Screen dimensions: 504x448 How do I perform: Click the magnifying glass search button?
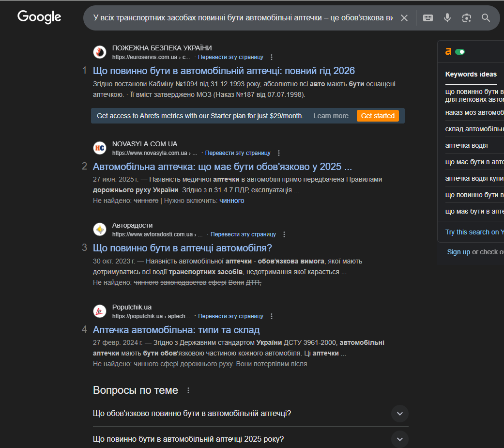(x=486, y=18)
